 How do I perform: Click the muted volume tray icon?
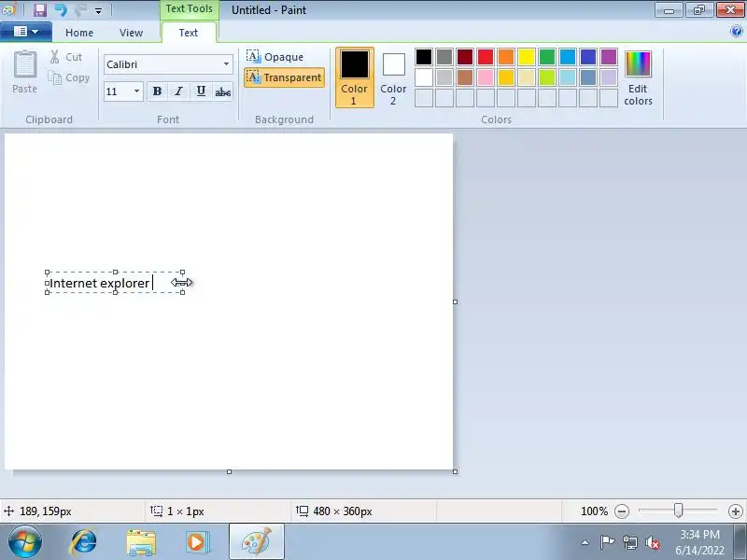pyautogui.click(x=652, y=543)
